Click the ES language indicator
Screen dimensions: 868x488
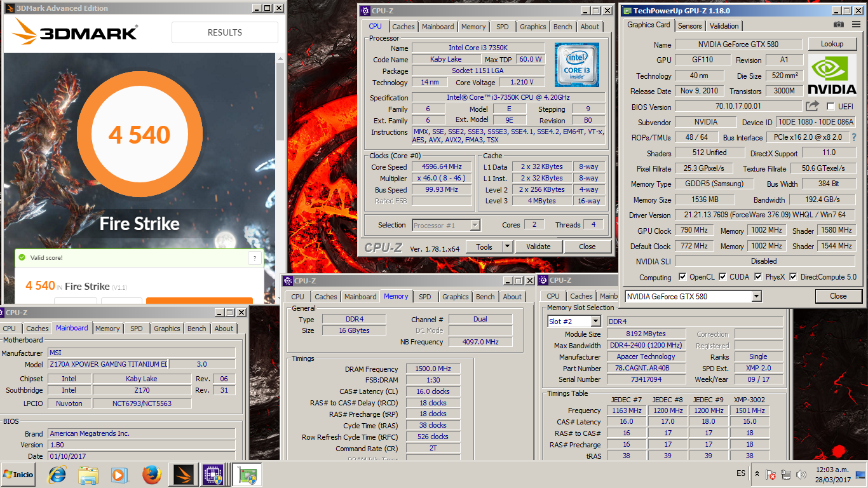coord(741,473)
